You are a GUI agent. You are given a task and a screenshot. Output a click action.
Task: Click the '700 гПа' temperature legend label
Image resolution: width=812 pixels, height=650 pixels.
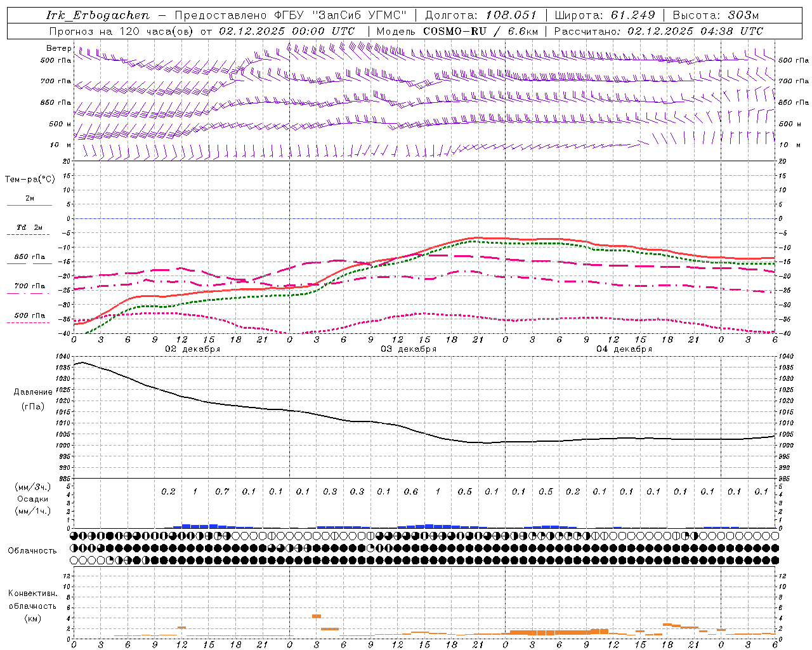pos(30,286)
